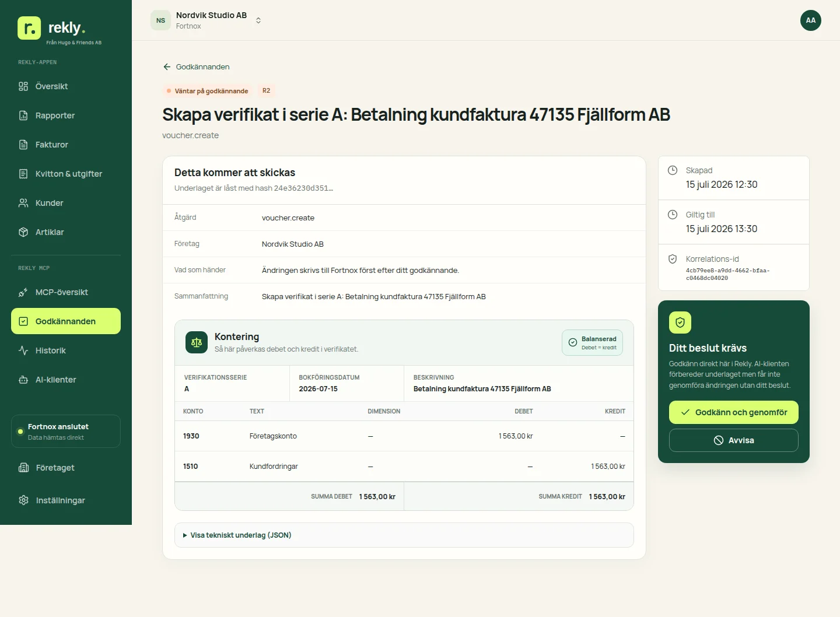Click the DIMENSION column header

click(384, 412)
